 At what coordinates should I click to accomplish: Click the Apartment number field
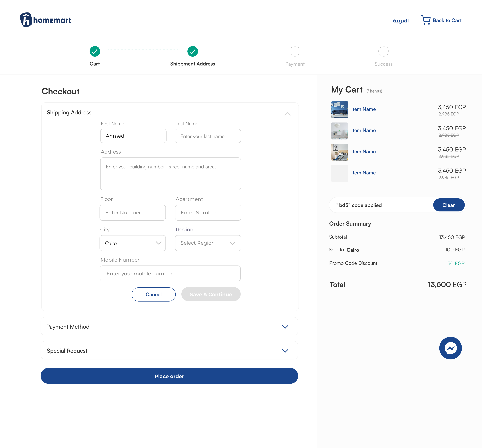pyautogui.click(x=208, y=213)
